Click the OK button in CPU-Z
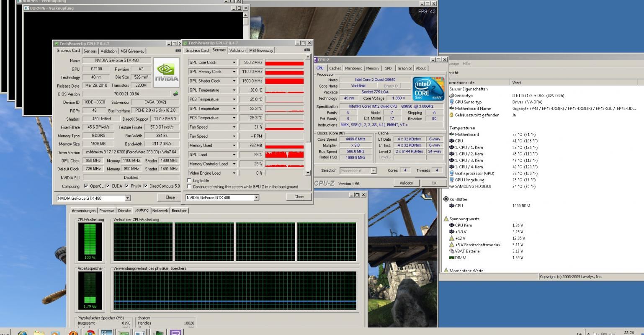 pos(433,183)
